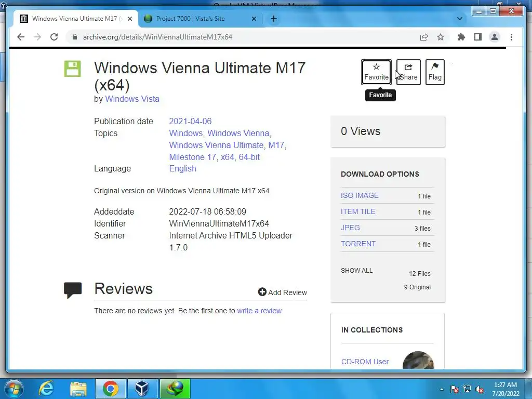The height and width of the screenshot is (399, 532).
Task: Open the Chrome profile avatar
Action: [495, 37]
